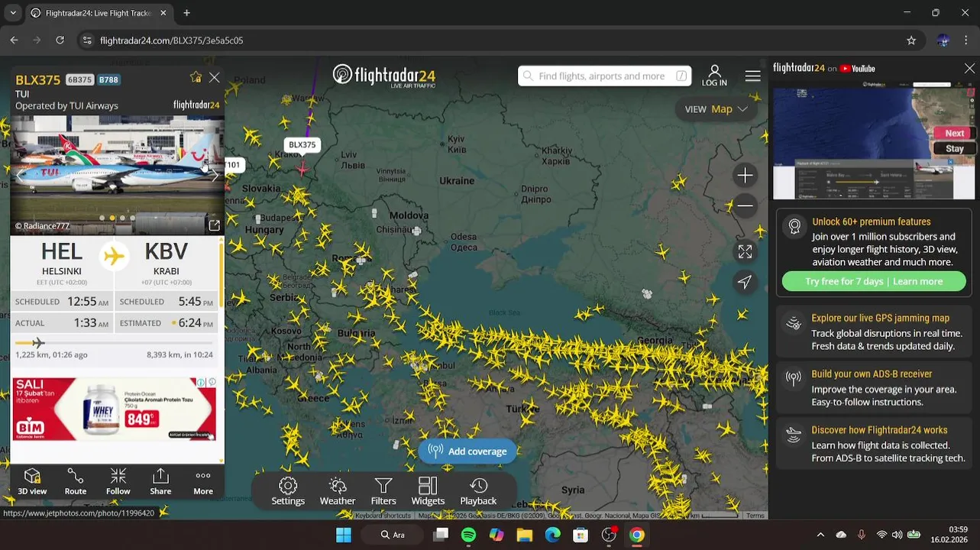Click the B788 aircraft type badge
980x550 pixels.
tap(108, 80)
